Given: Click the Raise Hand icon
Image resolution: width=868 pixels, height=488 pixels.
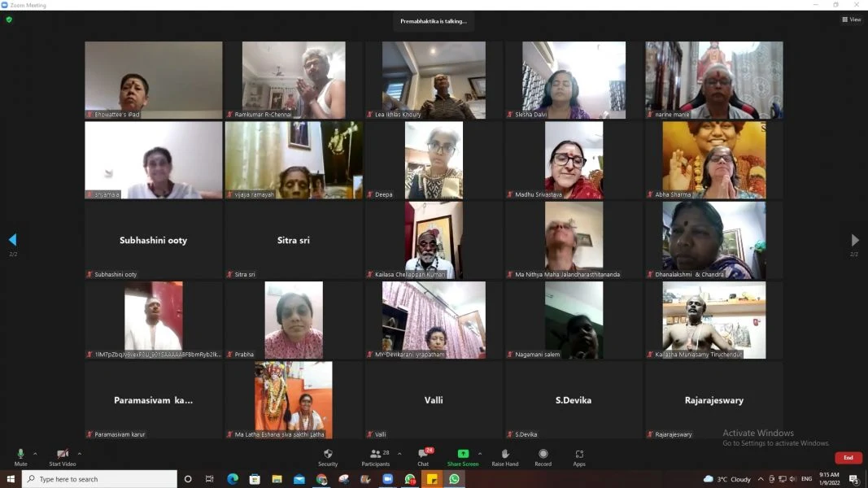Looking at the screenshot, I should [x=505, y=457].
